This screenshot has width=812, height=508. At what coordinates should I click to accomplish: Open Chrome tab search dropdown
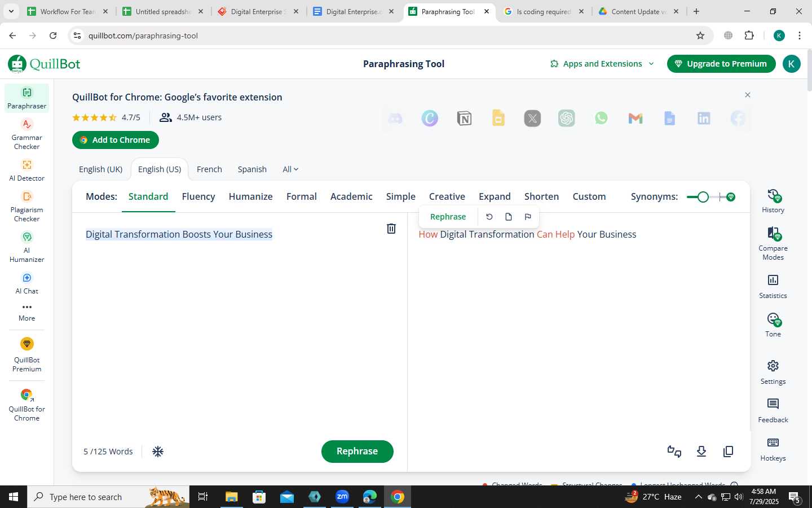coord(11,11)
